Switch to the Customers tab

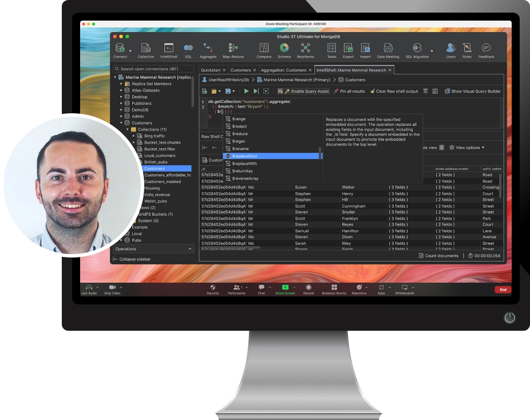point(240,70)
